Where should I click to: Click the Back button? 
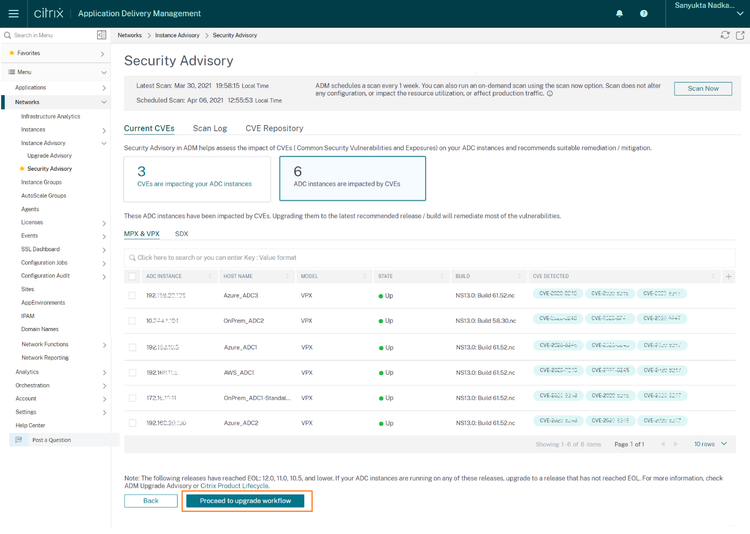click(x=151, y=501)
